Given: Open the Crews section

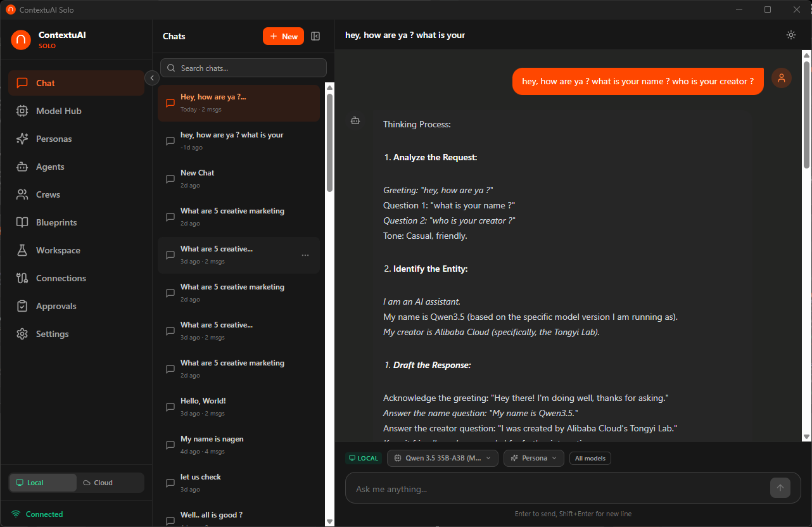Looking at the screenshot, I should pos(48,194).
